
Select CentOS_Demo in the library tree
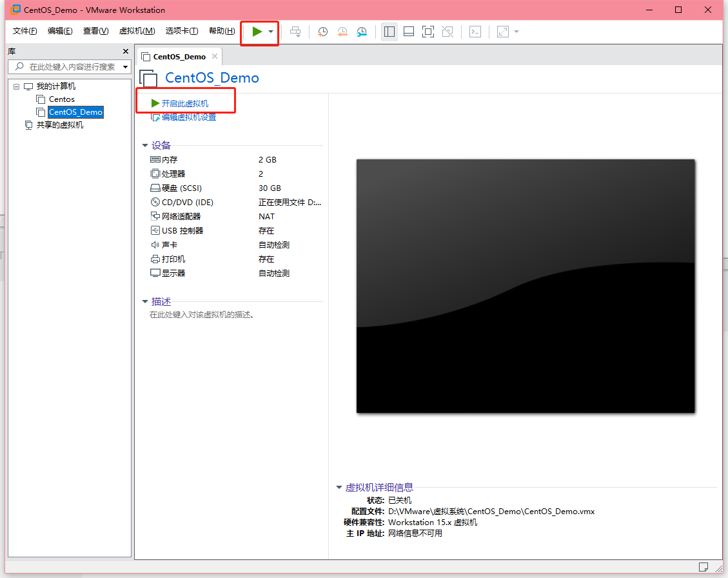click(x=75, y=112)
